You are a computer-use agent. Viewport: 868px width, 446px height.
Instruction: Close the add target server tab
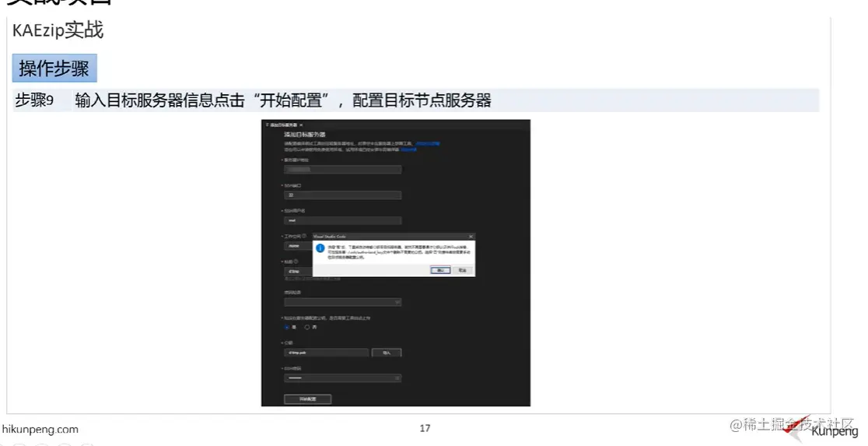click(301, 125)
